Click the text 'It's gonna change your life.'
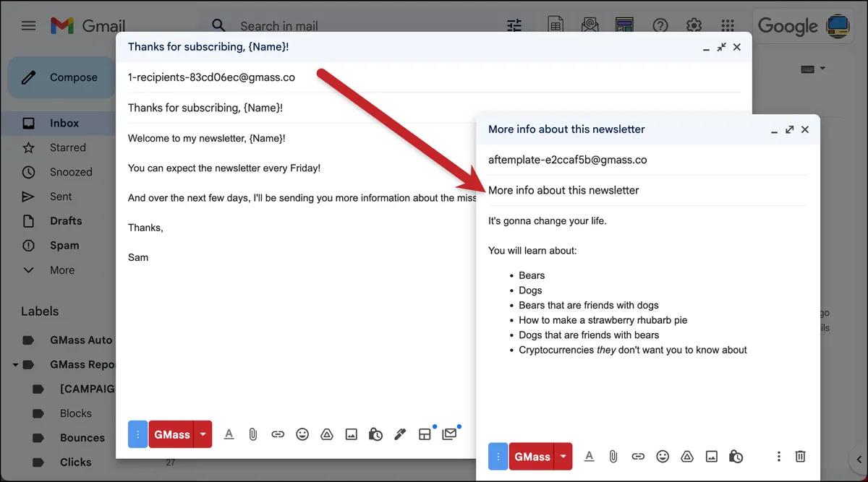 pyautogui.click(x=548, y=220)
